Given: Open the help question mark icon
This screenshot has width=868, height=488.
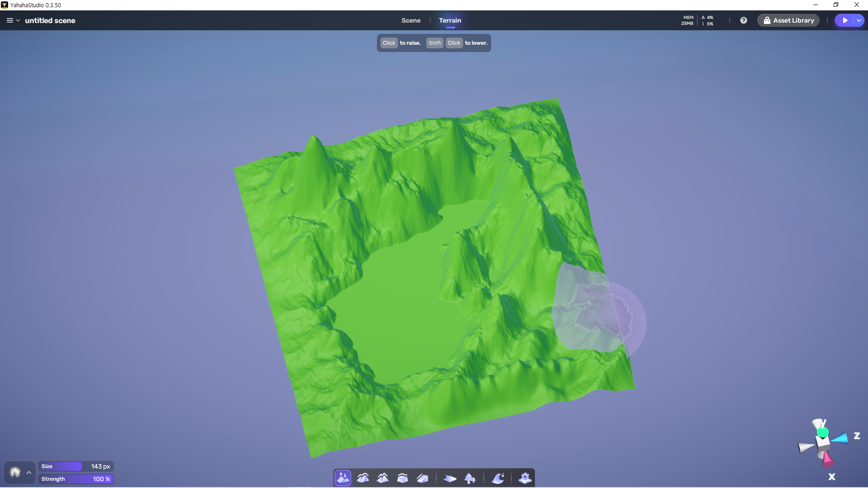Looking at the screenshot, I should (743, 20).
